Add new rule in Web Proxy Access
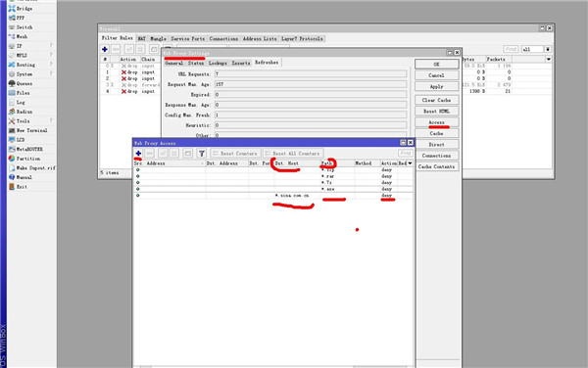Screen dimensions: 588x368 tap(138, 153)
